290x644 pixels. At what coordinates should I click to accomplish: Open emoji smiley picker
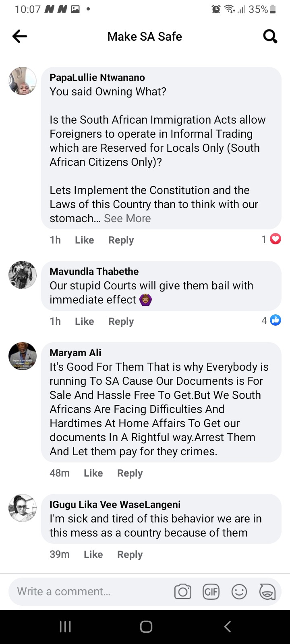coord(239,592)
